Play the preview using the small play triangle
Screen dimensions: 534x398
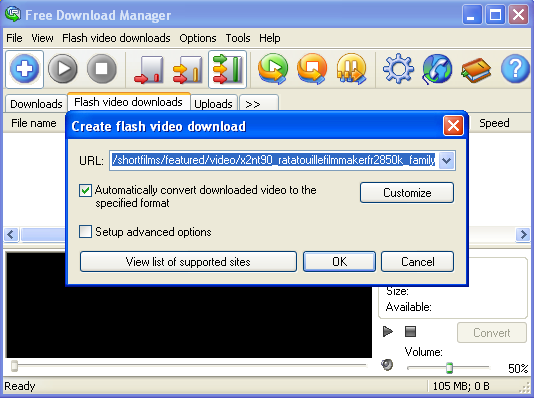pyautogui.click(x=388, y=332)
